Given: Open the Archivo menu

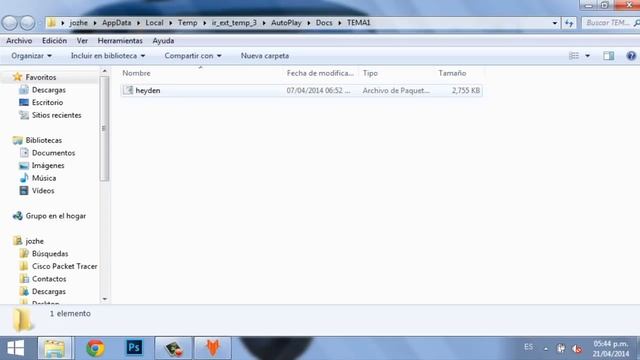Looking at the screenshot, I should (19, 41).
